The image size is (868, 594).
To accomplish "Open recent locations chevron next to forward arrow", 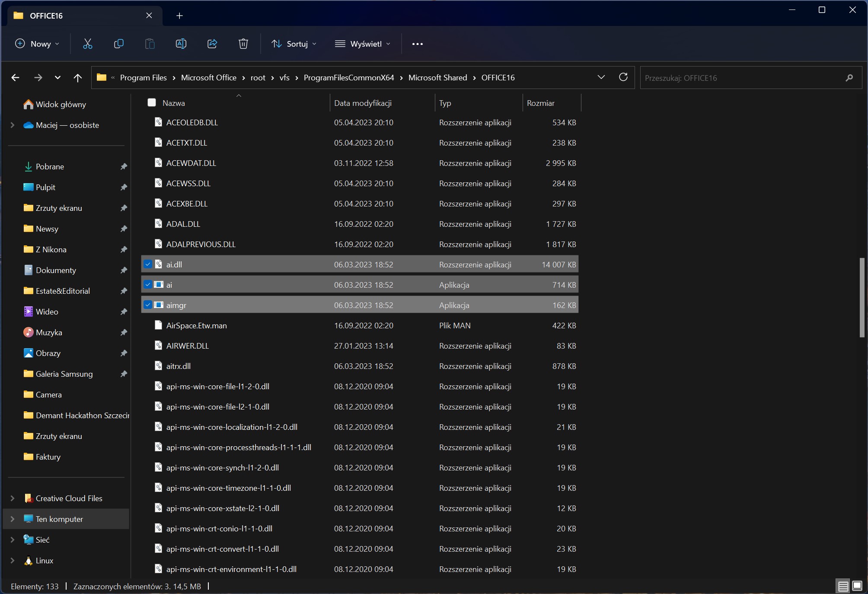I will click(57, 78).
